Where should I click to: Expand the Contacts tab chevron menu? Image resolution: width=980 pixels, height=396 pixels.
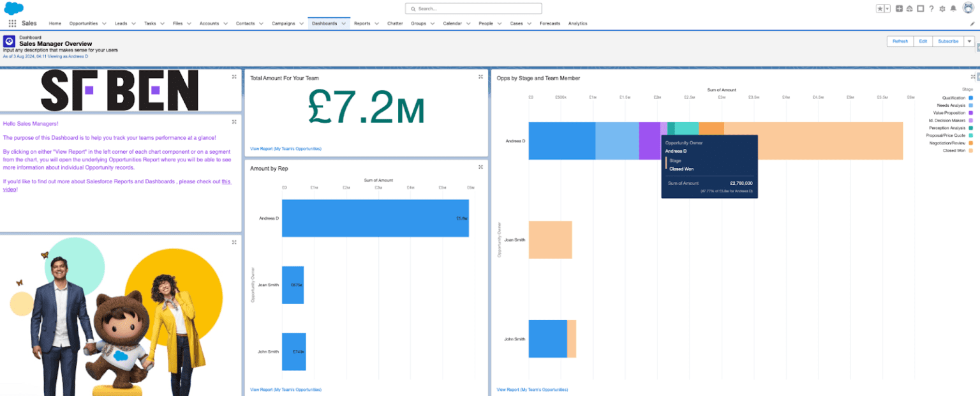[x=261, y=24]
